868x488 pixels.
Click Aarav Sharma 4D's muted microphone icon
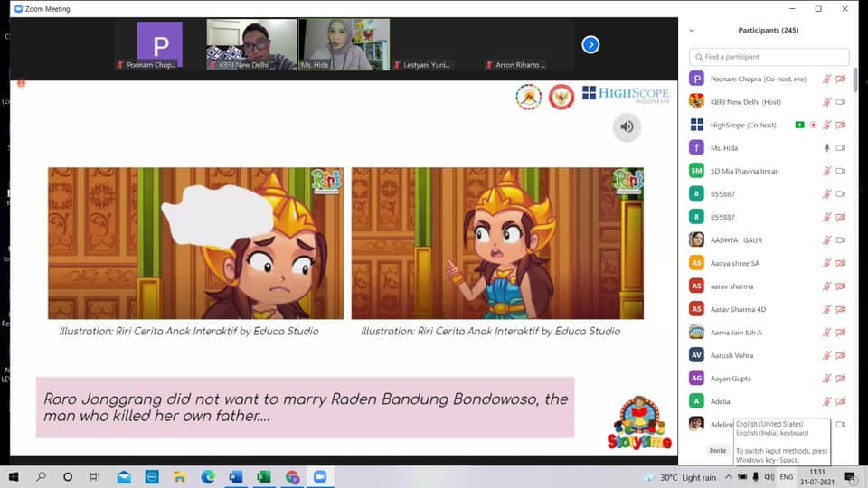pos(826,309)
